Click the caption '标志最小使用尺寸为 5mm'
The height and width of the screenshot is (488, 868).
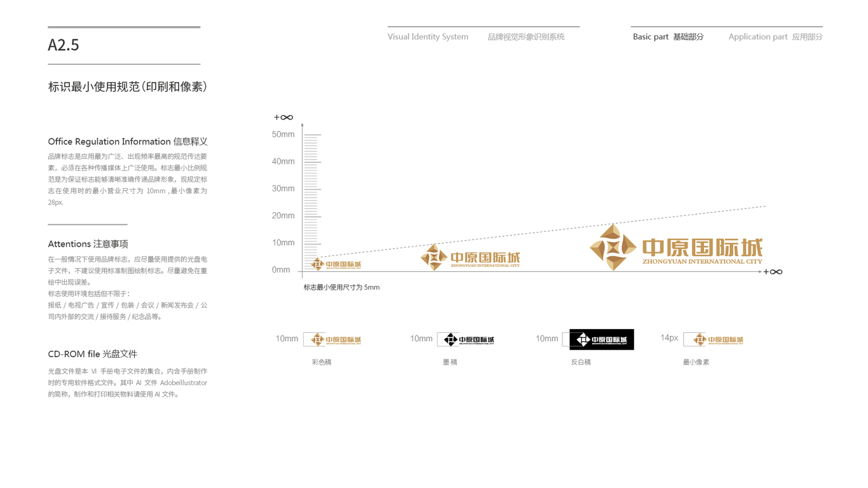pos(341,287)
